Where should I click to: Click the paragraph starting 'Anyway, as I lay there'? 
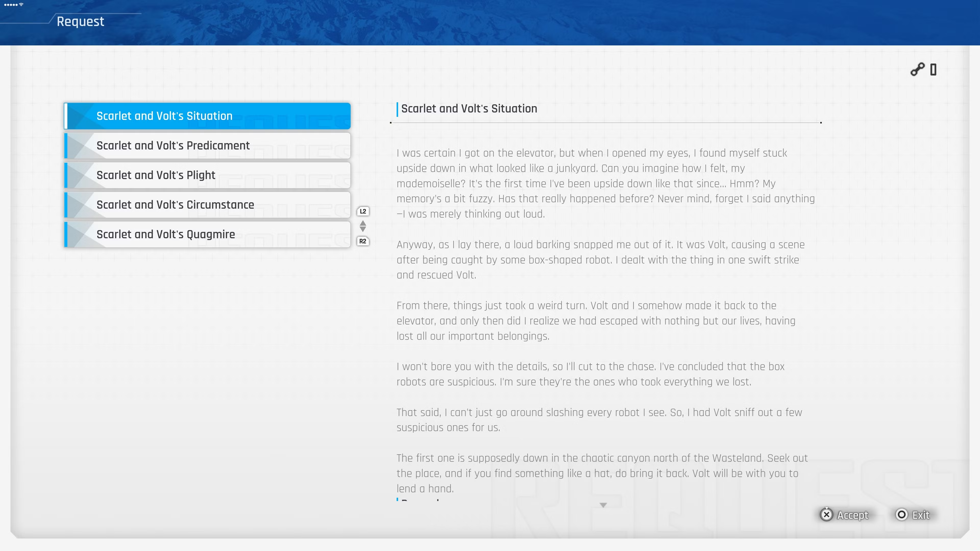tap(601, 260)
